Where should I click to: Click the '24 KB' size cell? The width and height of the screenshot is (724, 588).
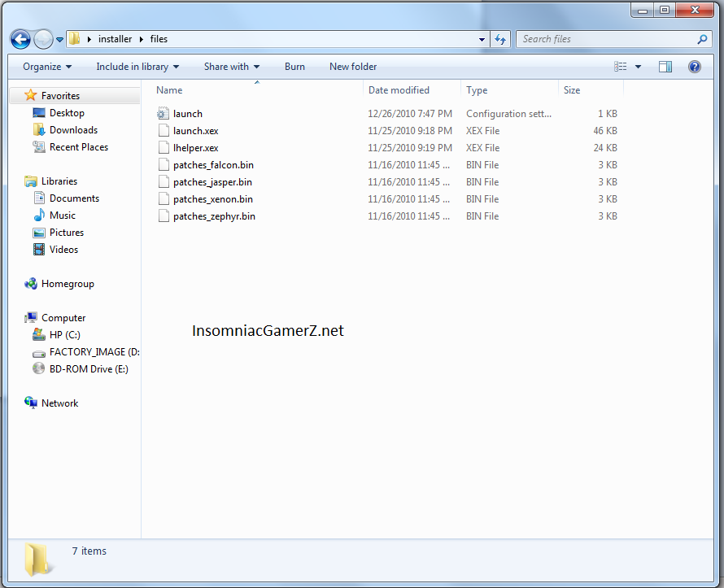[605, 148]
